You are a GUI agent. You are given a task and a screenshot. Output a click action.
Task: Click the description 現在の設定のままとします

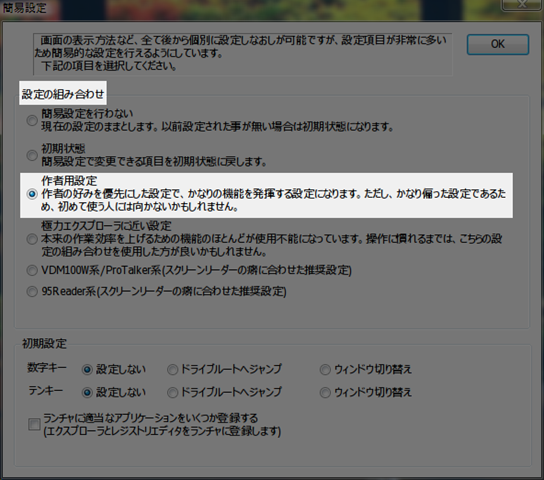(x=217, y=127)
